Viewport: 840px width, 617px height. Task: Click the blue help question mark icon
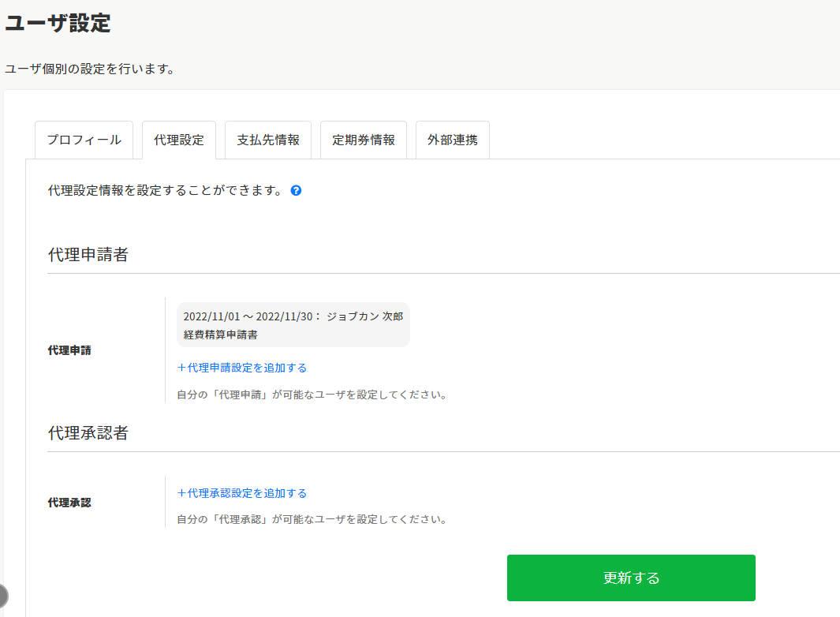click(297, 191)
